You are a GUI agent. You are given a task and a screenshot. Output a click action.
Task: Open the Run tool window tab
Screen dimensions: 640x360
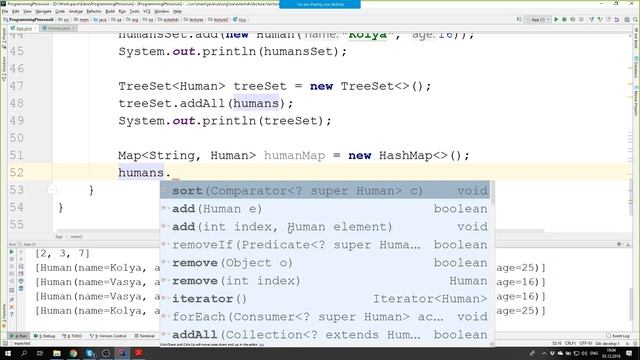19,336
